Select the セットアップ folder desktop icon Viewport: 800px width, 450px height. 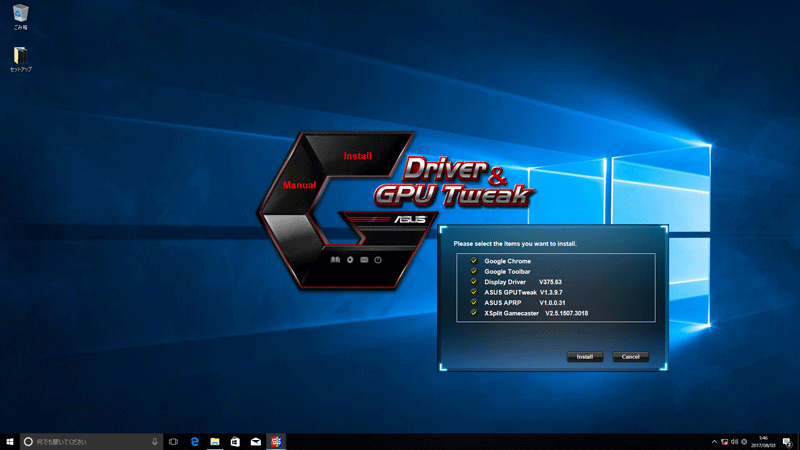pos(20,59)
